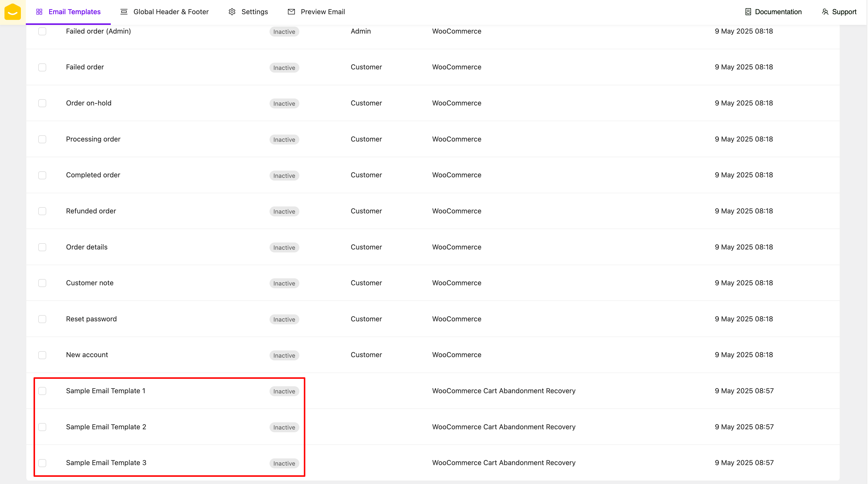The width and height of the screenshot is (868, 484).
Task: Click the Inactive badge for New account
Action: coord(284,355)
